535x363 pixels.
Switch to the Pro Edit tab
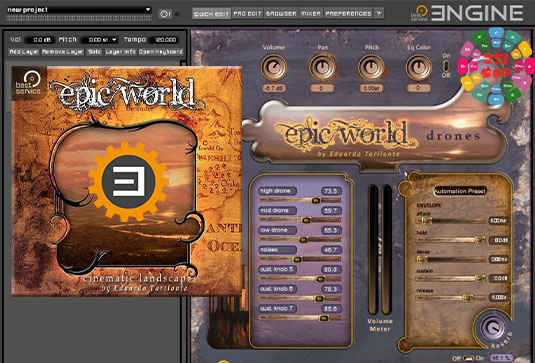tap(247, 14)
